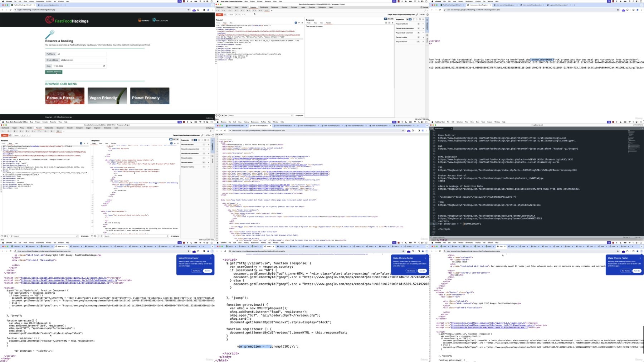Select side-by-side layout toggle in profile.php response

click(385, 19)
